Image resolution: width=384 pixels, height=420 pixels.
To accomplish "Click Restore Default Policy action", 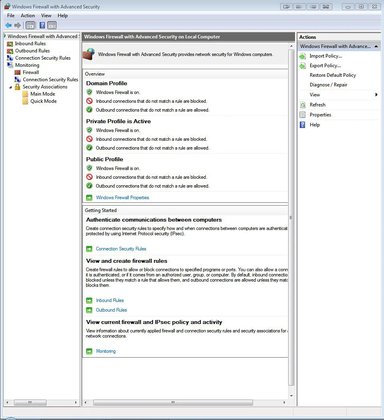I will point(333,75).
